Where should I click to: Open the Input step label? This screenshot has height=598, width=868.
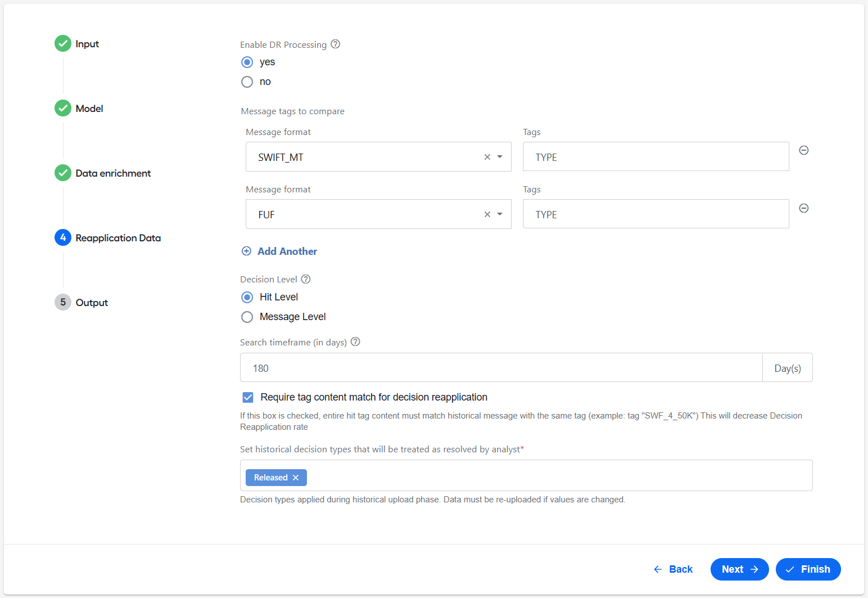coord(87,44)
